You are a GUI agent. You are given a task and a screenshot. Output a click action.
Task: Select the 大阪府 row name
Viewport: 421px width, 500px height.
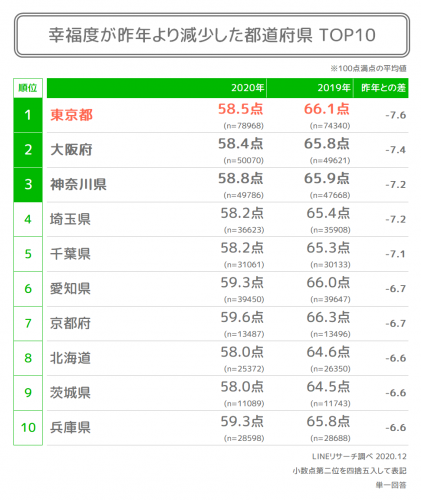coord(71,150)
